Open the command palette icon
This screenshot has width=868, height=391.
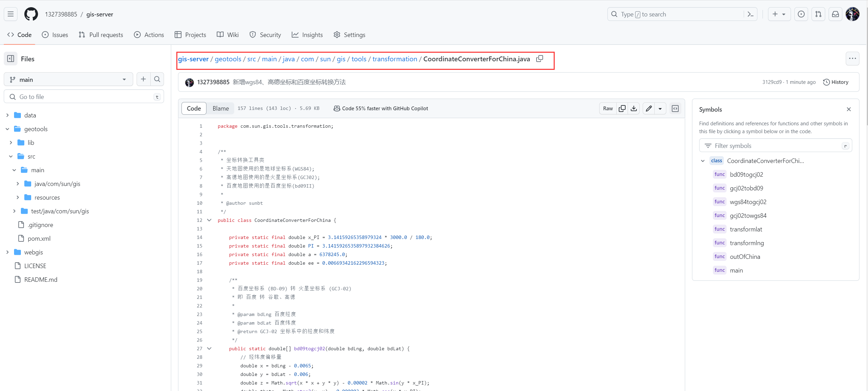coord(750,14)
